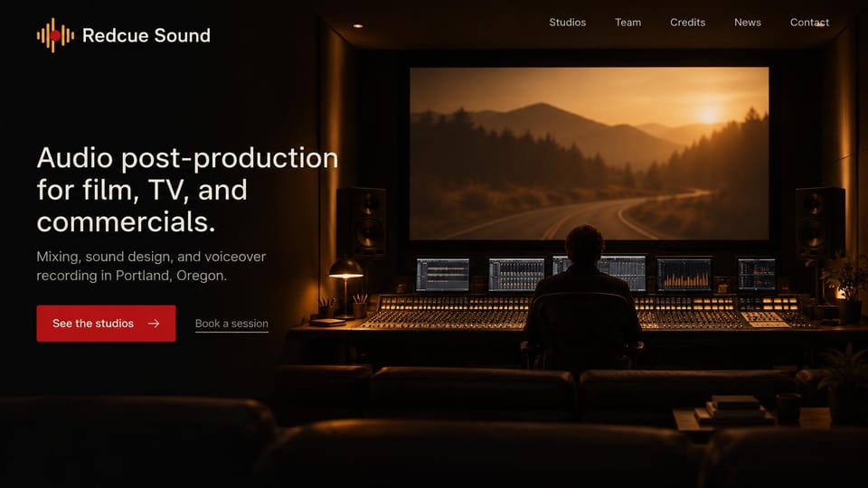The width and height of the screenshot is (868, 488).
Task: Click the arrow icon in See the studios
Action: tap(154, 324)
